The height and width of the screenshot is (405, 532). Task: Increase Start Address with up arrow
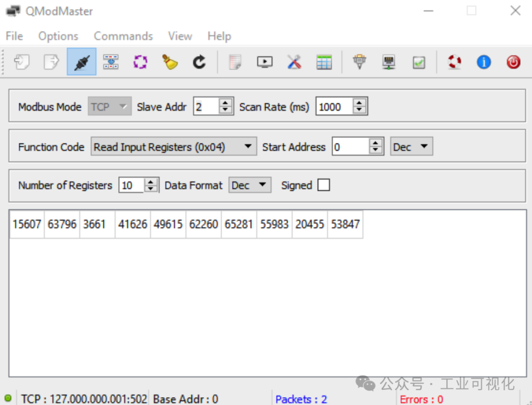[x=375, y=142]
